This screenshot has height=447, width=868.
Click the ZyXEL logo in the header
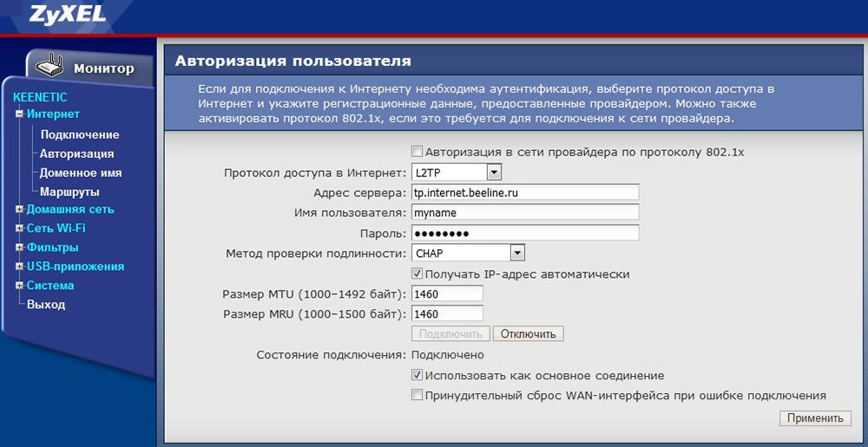(x=68, y=13)
